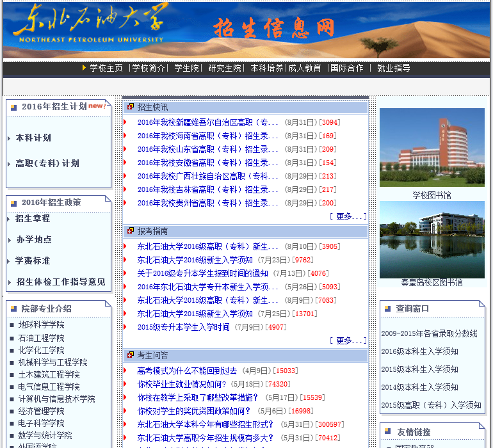493x448 pixels.
Task: Click the 2016年招生政策 panel square icon
Action: (x=14, y=204)
